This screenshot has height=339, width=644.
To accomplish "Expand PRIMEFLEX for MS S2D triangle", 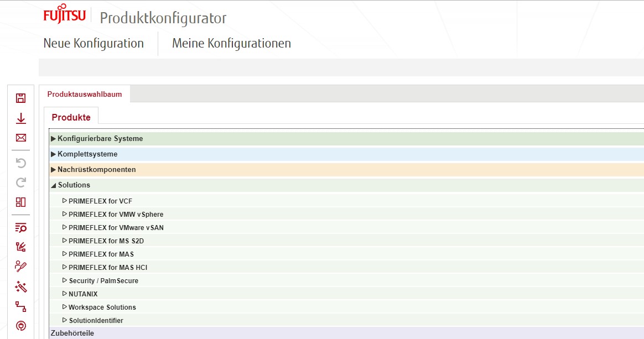I will click(x=65, y=241).
